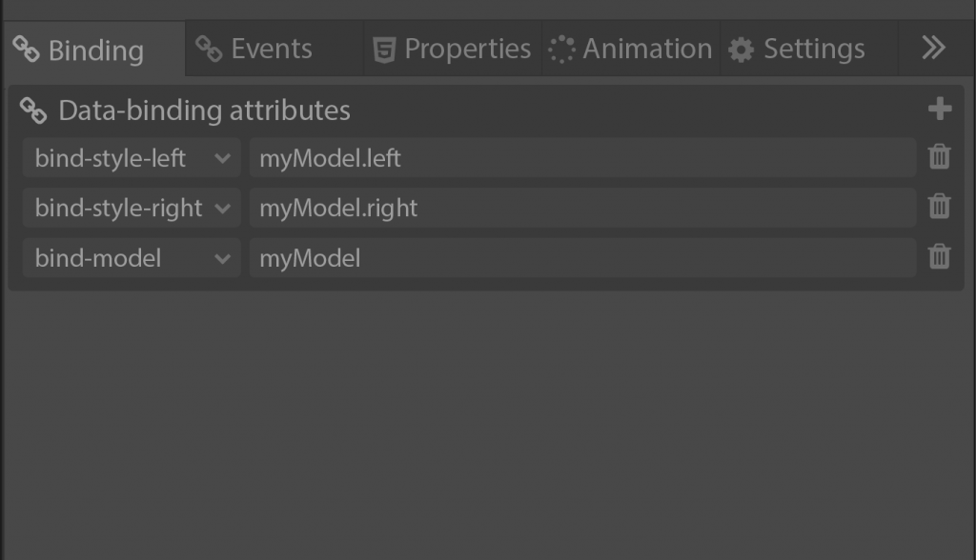
Task: Delete the bind-style-right binding row
Action: 939,207
